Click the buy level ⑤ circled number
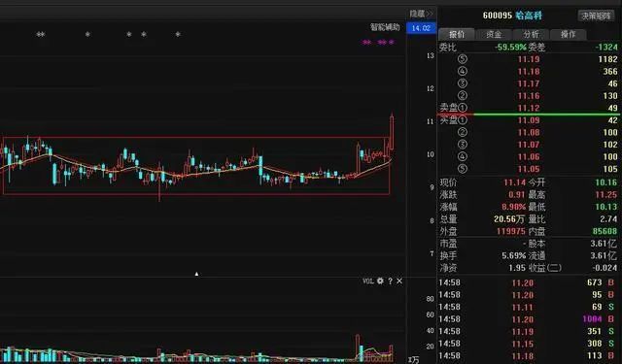 (463, 169)
